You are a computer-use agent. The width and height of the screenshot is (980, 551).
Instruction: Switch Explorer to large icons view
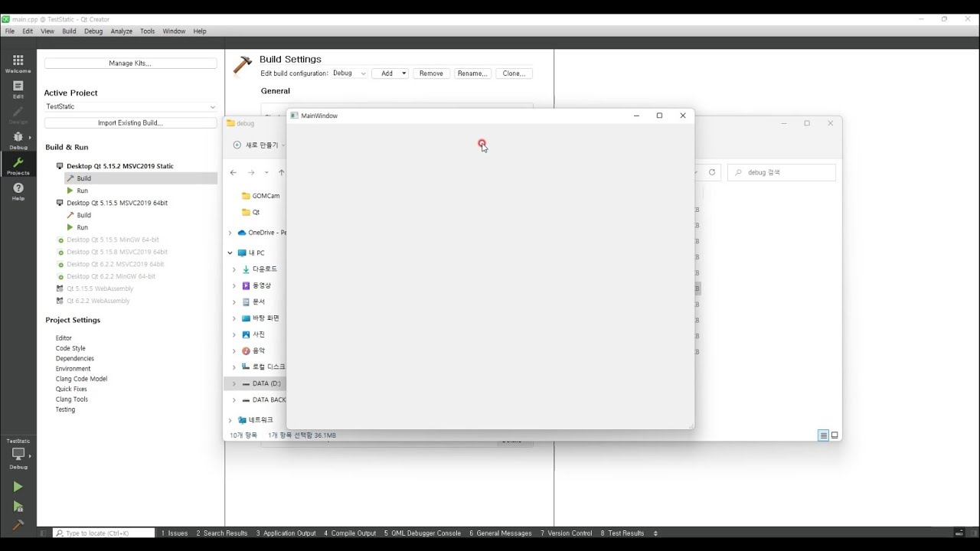(835, 435)
